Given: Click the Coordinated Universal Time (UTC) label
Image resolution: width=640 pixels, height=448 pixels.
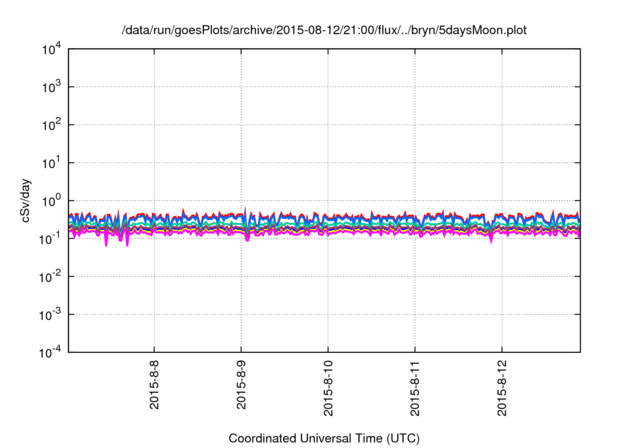Looking at the screenshot, I should [x=324, y=438].
